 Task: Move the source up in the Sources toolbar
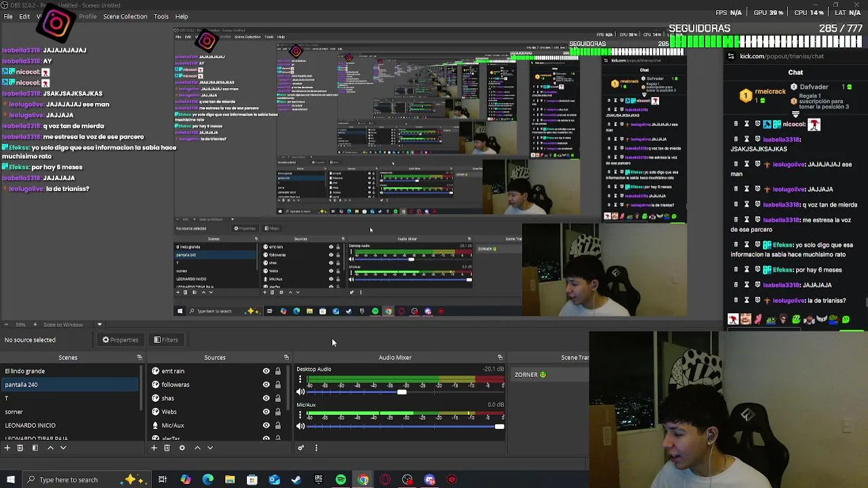pos(197,447)
